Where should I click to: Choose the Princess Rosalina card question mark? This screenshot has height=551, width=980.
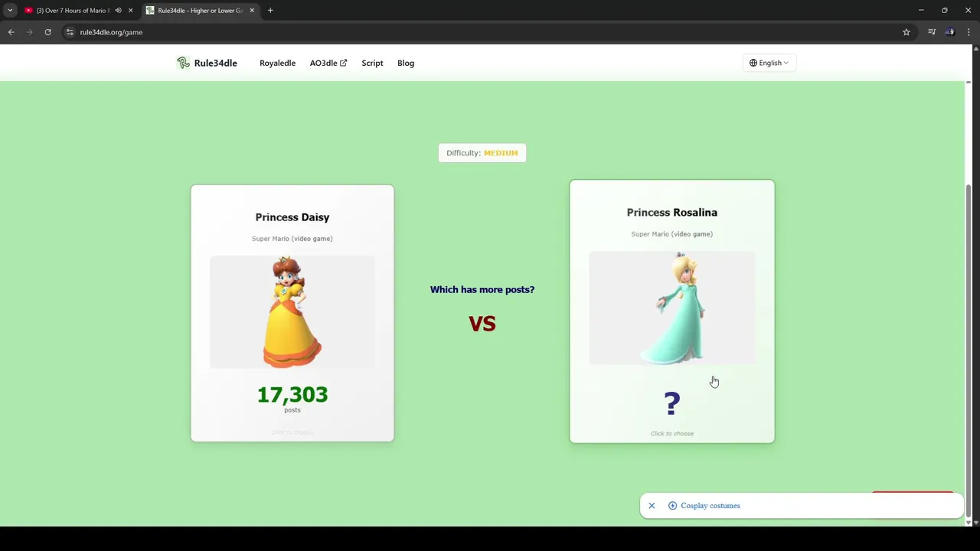coord(672,403)
